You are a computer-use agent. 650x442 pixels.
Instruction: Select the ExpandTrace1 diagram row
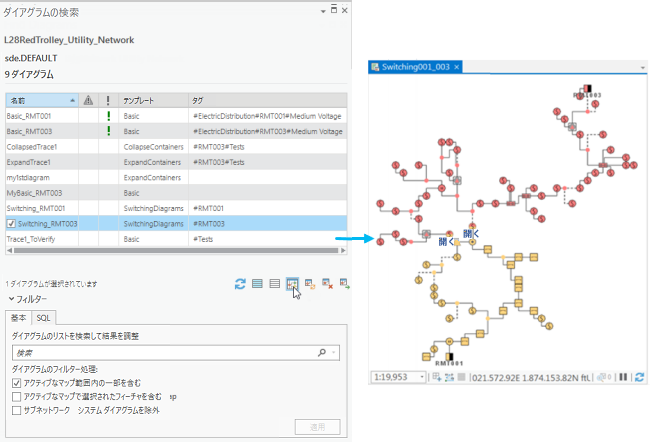pyautogui.click(x=176, y=162)
